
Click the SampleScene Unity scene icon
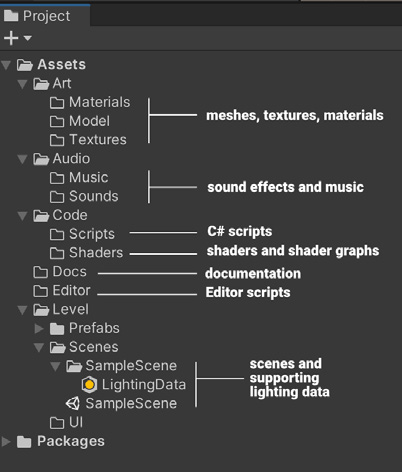point(73,403)
